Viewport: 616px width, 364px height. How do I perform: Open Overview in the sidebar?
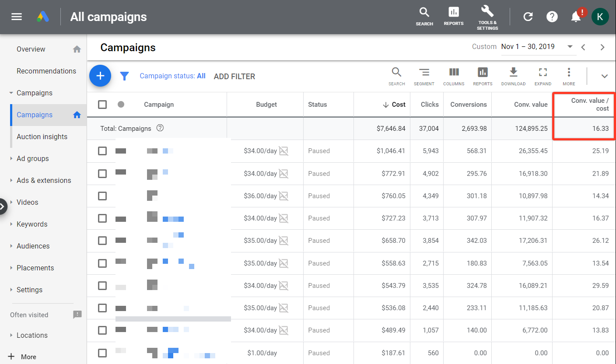(31, 49)
